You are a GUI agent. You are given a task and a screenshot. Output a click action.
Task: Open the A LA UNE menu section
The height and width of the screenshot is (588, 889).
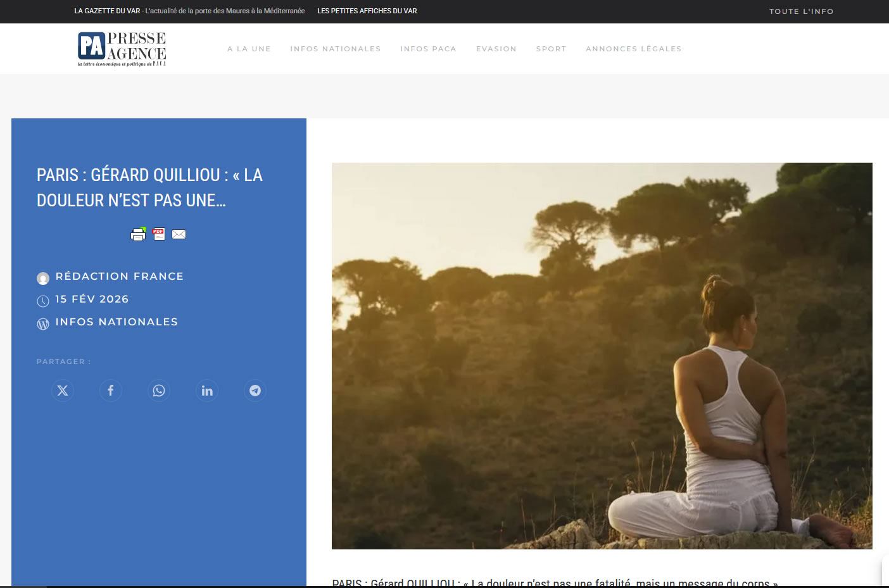(249, 48)
